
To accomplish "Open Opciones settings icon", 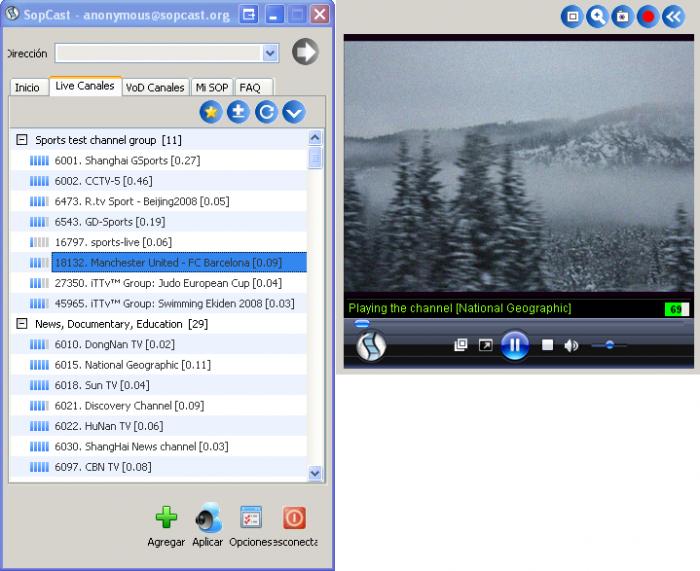I will (x=250, y=517).
